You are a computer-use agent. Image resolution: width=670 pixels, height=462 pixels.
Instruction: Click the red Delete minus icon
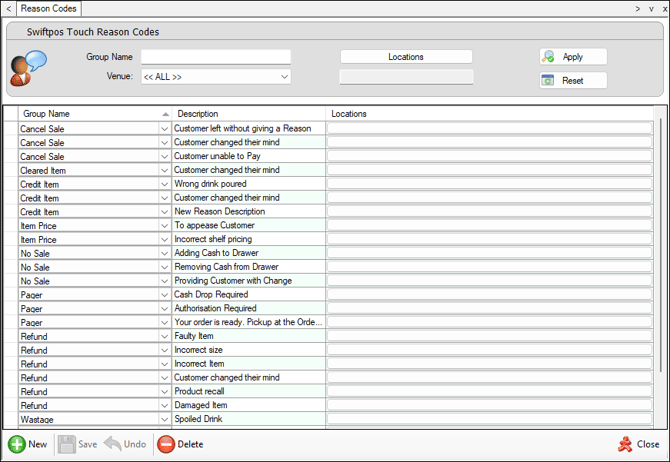166,444
